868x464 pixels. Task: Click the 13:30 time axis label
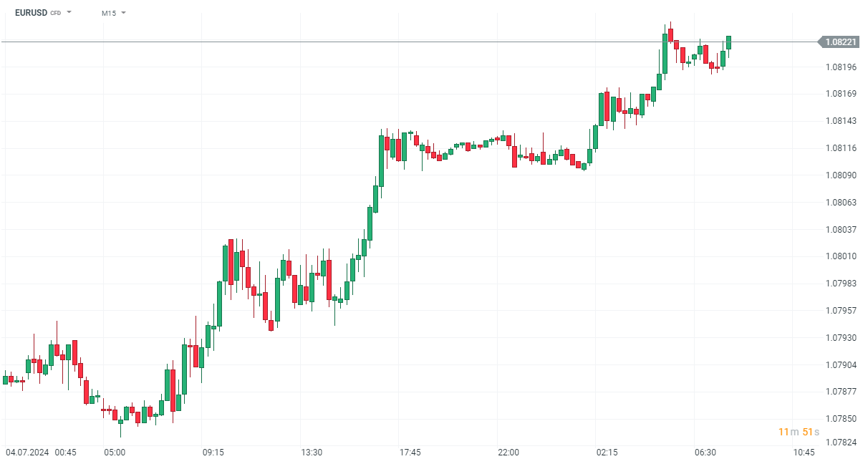[x=312, y=453]
